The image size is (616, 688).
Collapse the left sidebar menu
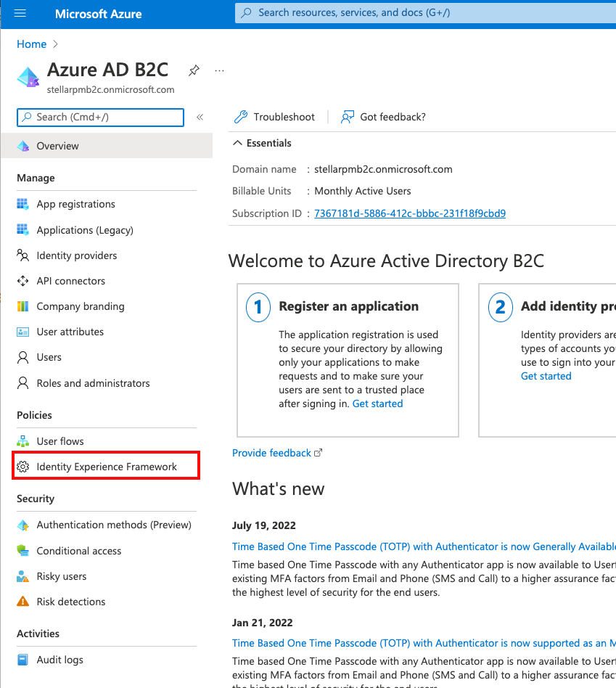pyautogui.click(x=200, y=117)
